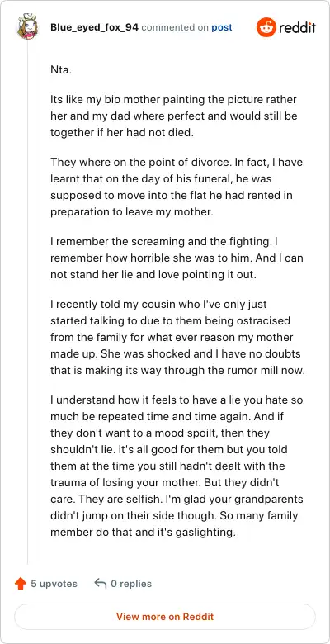The width and height of the screenshot is (330, 644).
Task: Click the reddit wordmark text
Action: pyautogui.click(x=298, y=28)
